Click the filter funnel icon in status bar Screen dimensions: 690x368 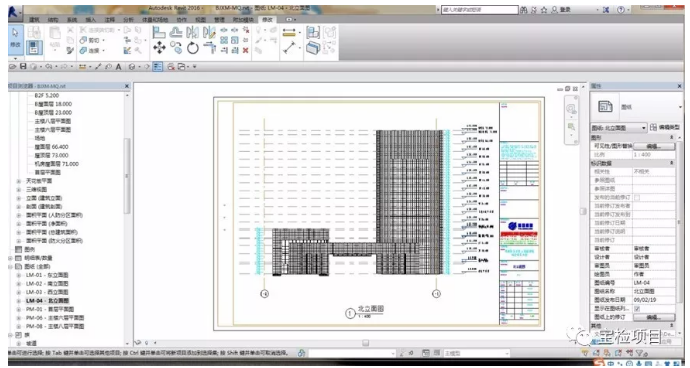(x=639, y=353)
